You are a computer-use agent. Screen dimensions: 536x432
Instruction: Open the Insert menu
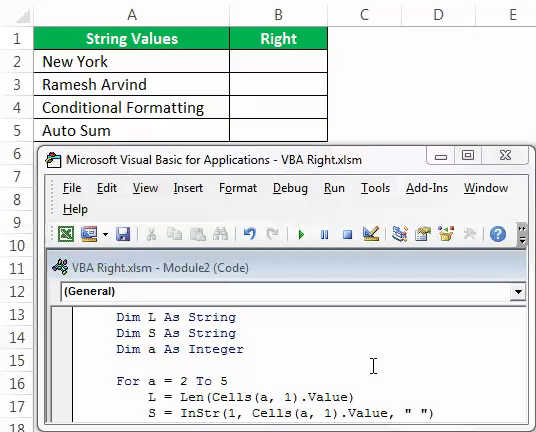188,188
